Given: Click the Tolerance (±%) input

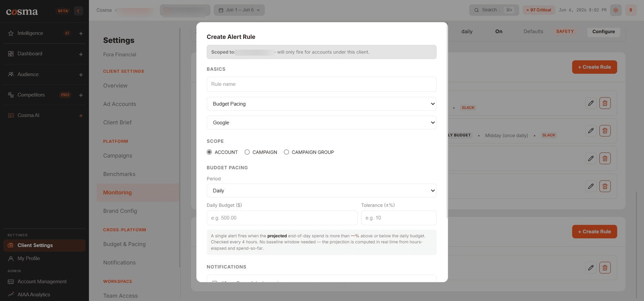Looking at the screenshot, I should point(399,218).
